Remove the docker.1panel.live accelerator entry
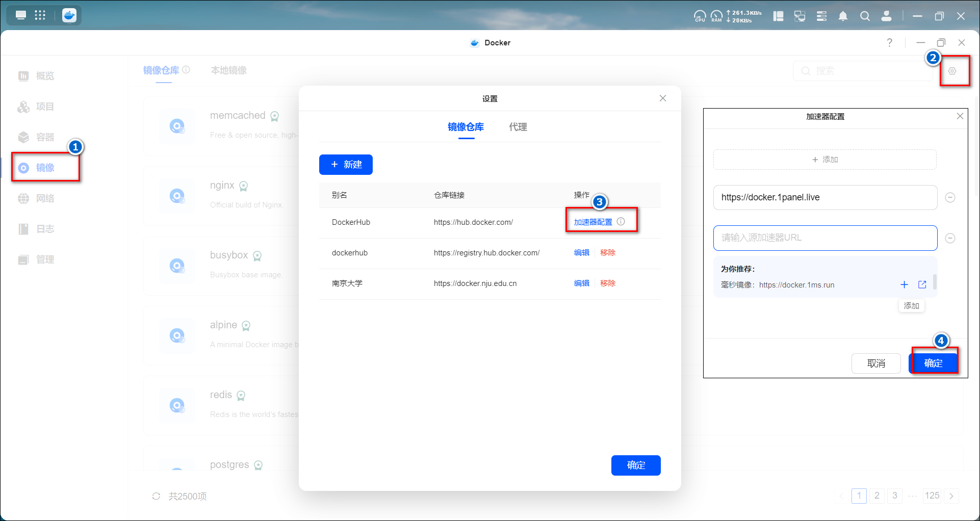This screenshot has width=980, height=521. coord(950,198)
